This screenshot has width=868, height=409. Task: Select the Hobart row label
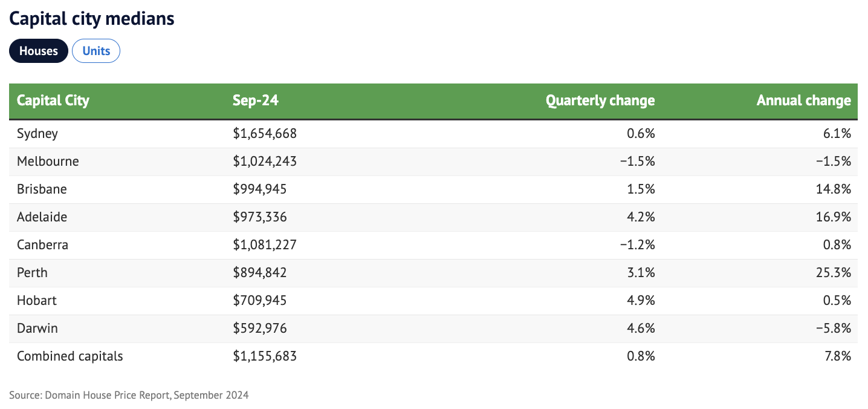click(37, 301)
